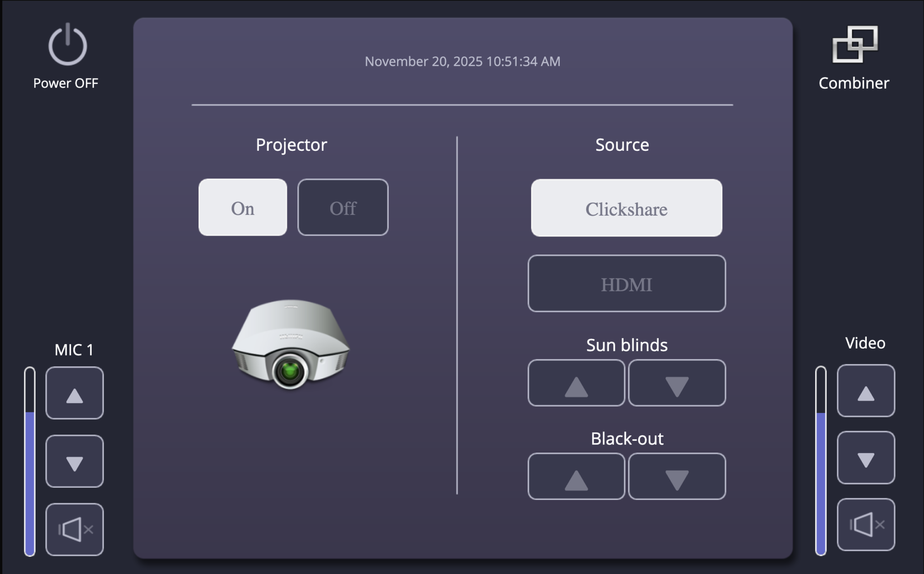Raise MIC 1 volume with up arrow
Viewport: 924px width, 574px height.
pos(74,393)
